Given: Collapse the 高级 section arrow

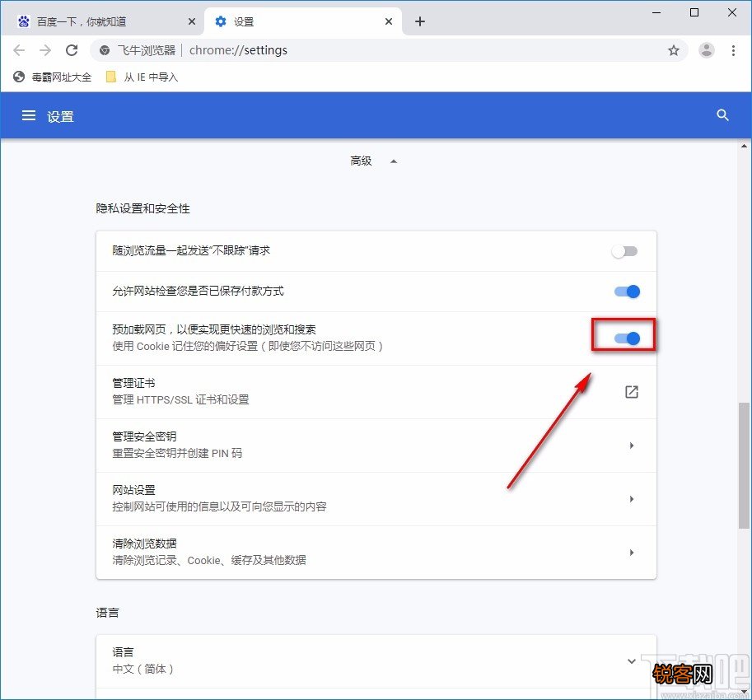Looking at the screenshot, I should click(394, 161).
